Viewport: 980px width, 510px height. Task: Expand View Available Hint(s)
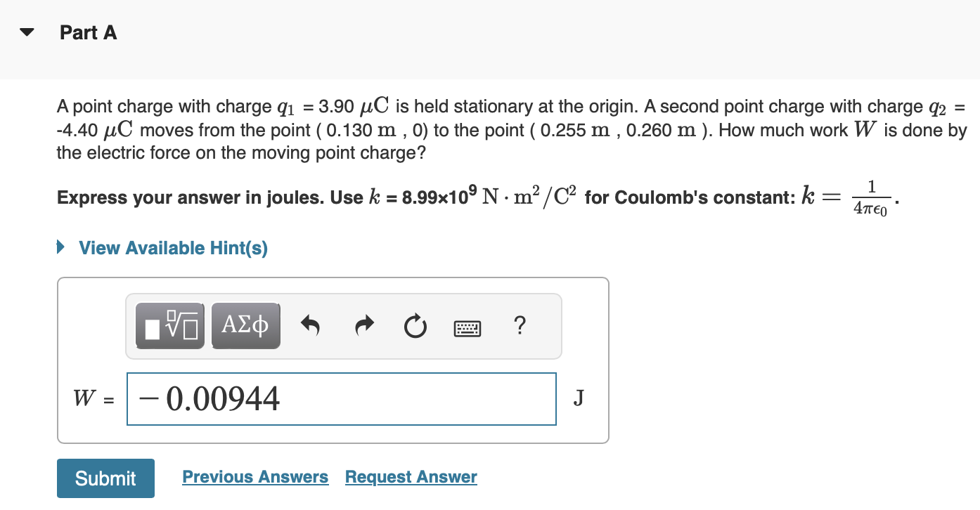(172, 247)
